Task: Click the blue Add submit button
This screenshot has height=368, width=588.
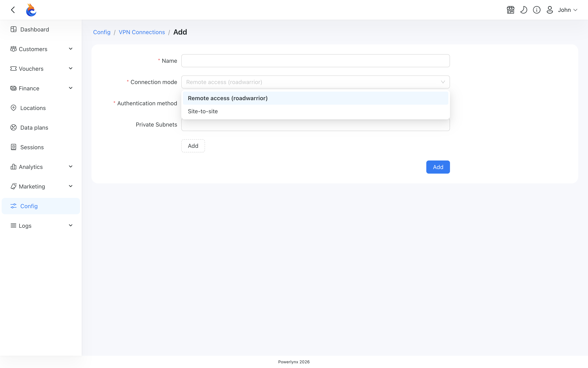Action: pyautogui.click(x=438, y=167)
